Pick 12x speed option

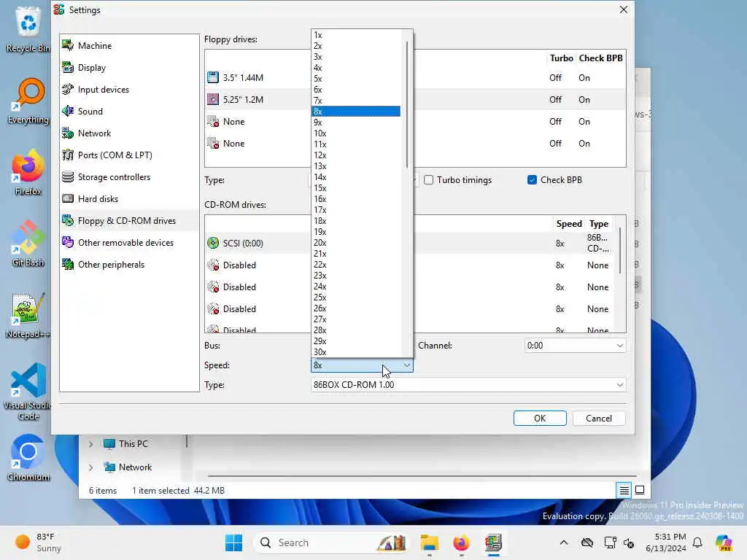356,155
